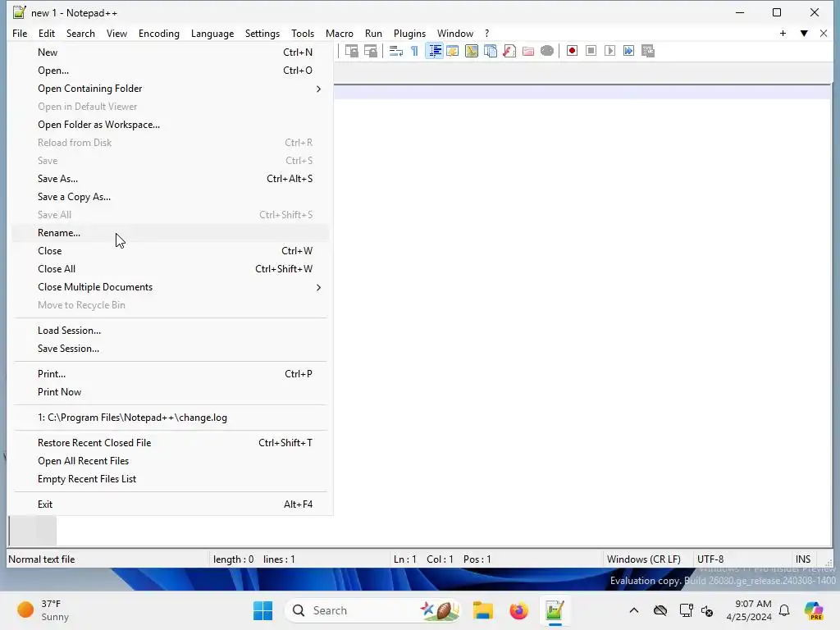Screen dimensions: 840x630
Task: Click the stop recording square icon
Action: tap(591, 51)
